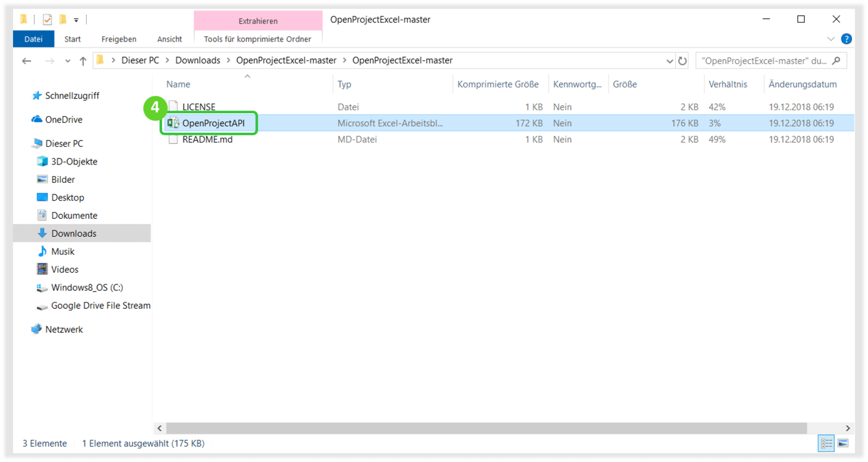Open the address bar history dropdown
This screenshot has height=462, width=868.
pos(669,61)
